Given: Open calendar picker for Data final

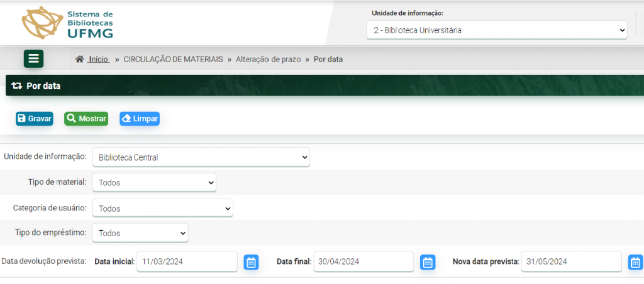Looking at the screenshot, I should click(428, 262).
